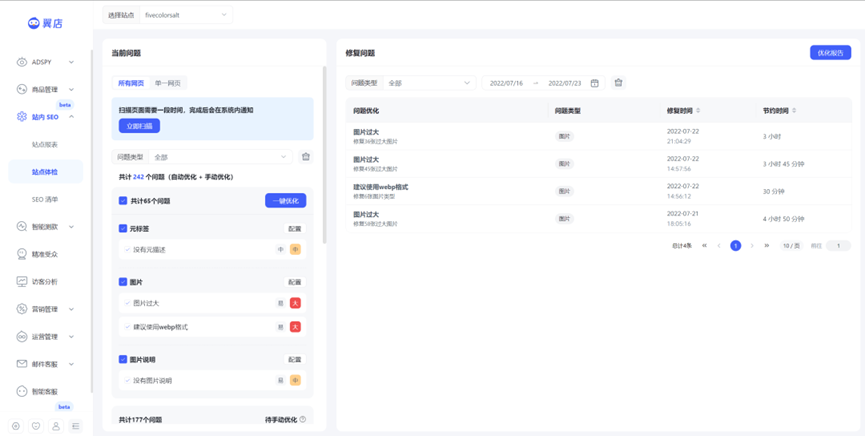865x436 pixels.
Task: Uncheck the 元标签 checkbox
Action: pos(123,228)
